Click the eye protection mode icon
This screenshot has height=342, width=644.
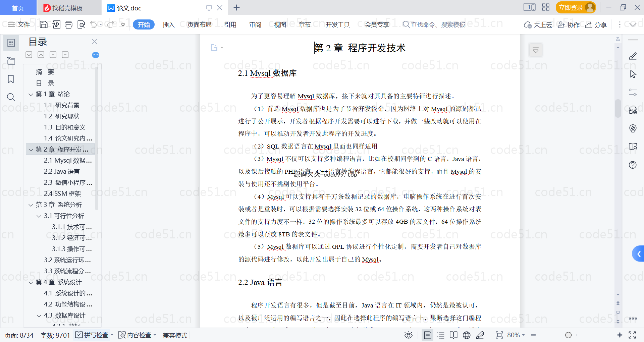pos(409,335)
